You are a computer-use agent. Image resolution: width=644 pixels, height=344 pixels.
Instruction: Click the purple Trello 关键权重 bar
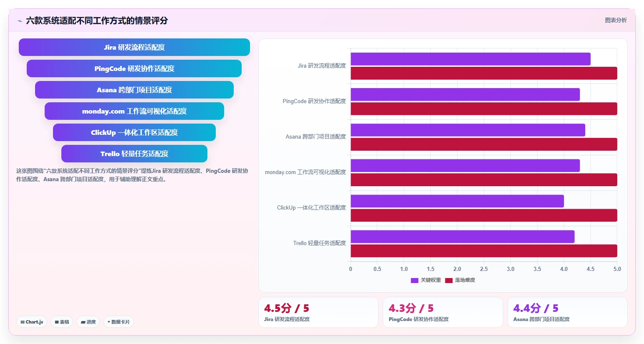tap(462, 236)
